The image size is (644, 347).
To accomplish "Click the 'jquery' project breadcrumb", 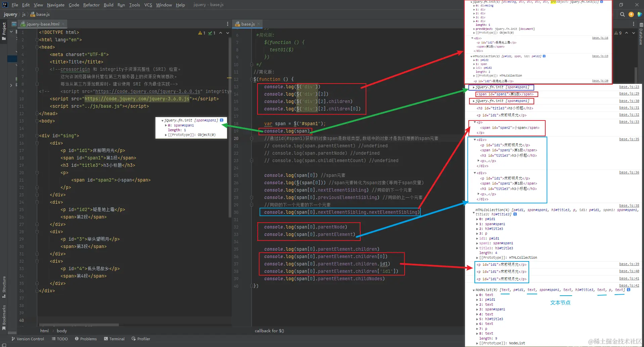I will pos(10,14).
